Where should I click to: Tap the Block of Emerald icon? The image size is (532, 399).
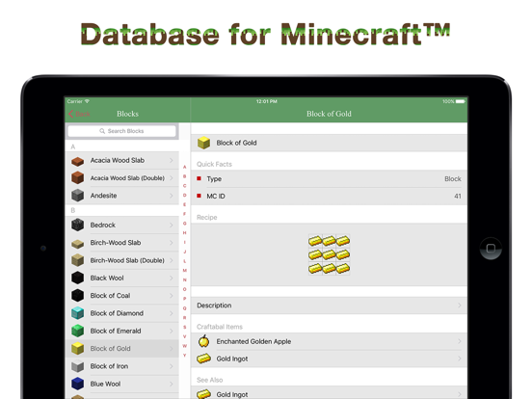(78, 331)
